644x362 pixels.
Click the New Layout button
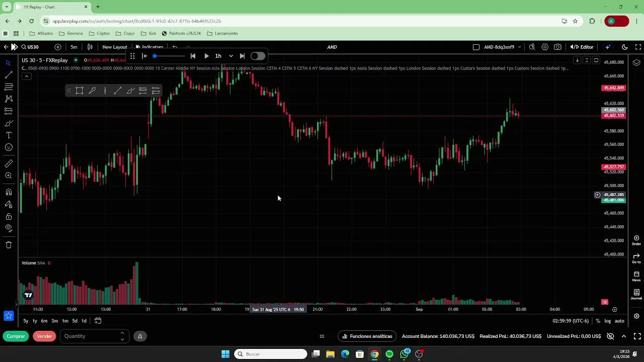pos(115,47)
